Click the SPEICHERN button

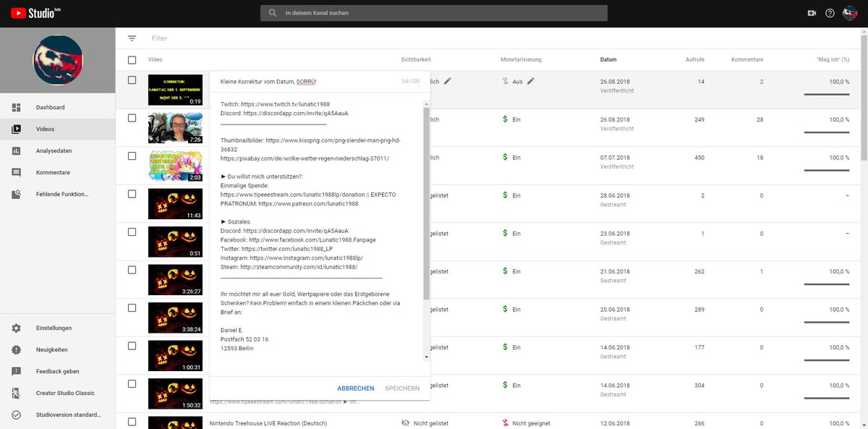click(402, 388)
